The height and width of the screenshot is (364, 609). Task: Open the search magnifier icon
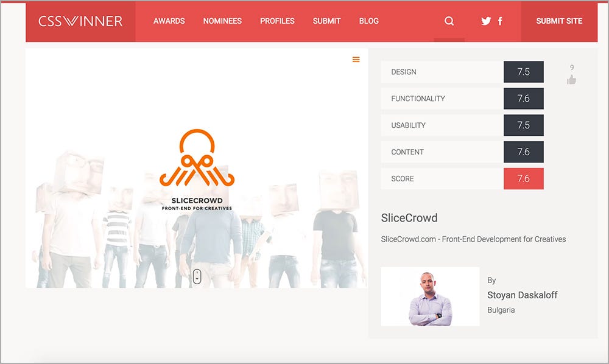[x=449, y=21]
